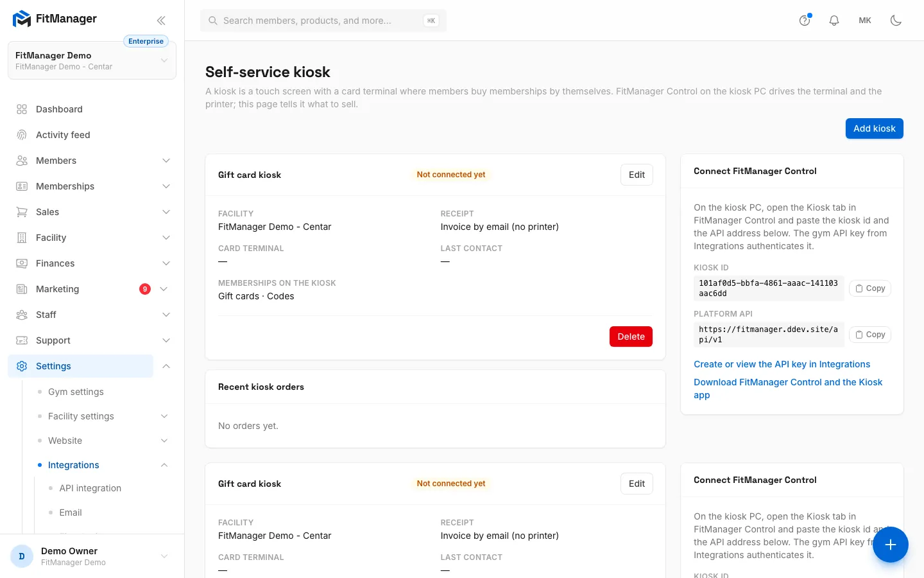The height and width of the screenshot is (578, 924).
Task: Click the floating blue plus button
Action: tap(890, 545)
